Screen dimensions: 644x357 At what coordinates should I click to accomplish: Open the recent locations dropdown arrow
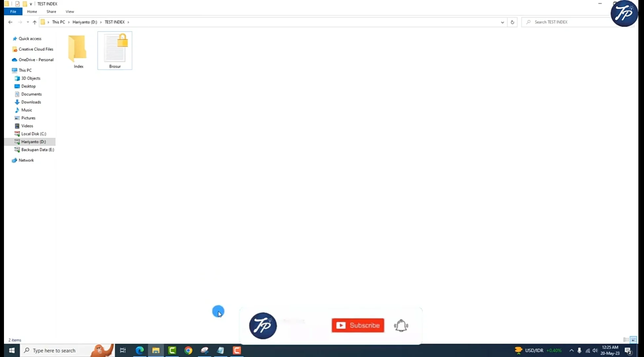coord(28,22)
